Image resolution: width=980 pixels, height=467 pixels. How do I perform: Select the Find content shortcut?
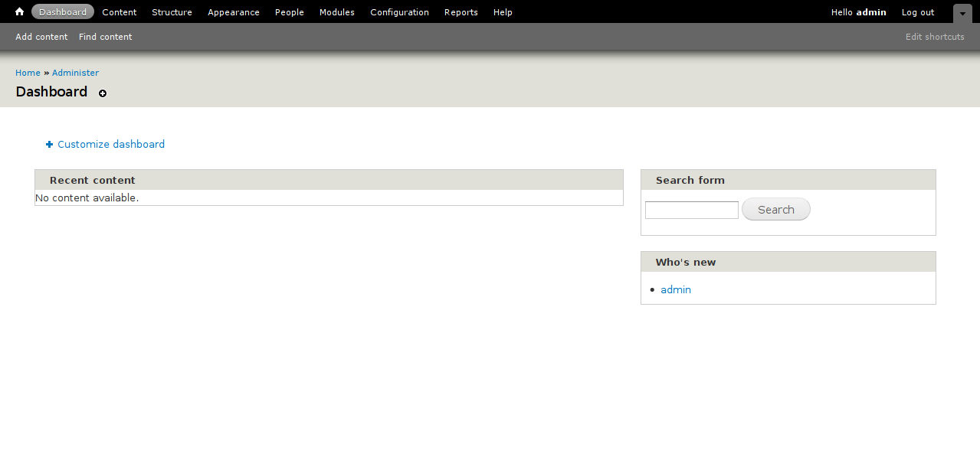pos(105,36)
